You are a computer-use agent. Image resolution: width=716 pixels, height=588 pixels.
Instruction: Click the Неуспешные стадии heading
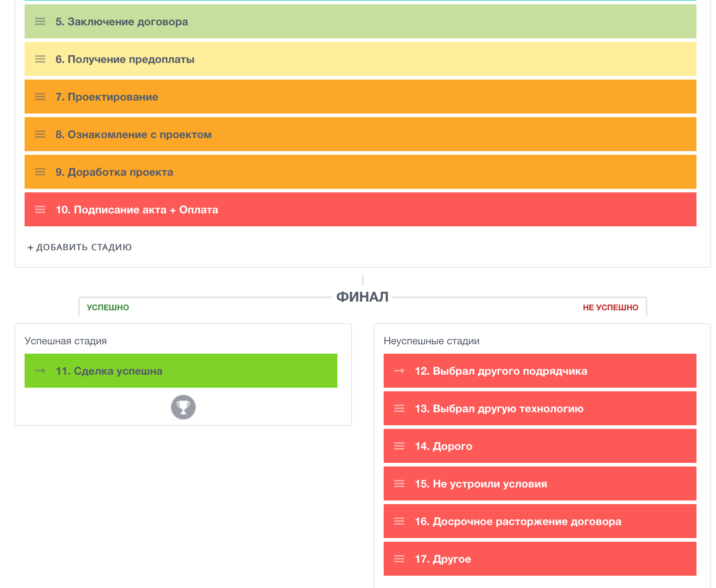(x=431, y=341)
